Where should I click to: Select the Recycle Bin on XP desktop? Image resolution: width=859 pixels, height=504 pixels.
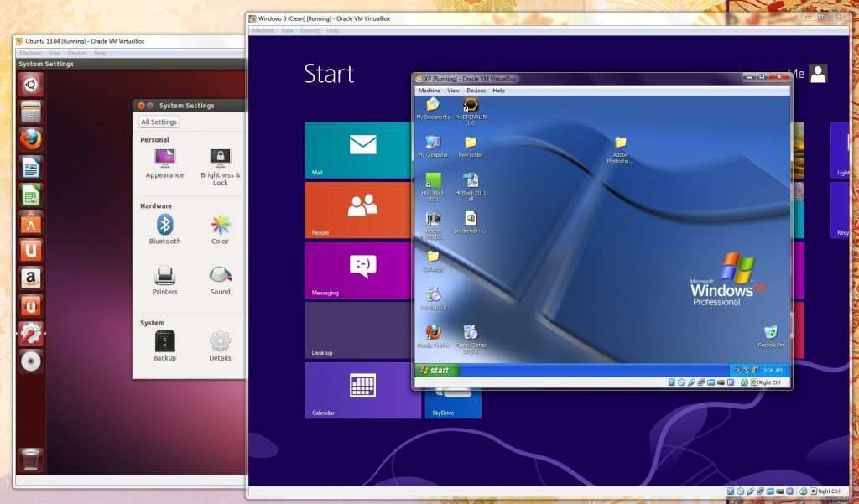pyautogui.click(x=770, y=336)
